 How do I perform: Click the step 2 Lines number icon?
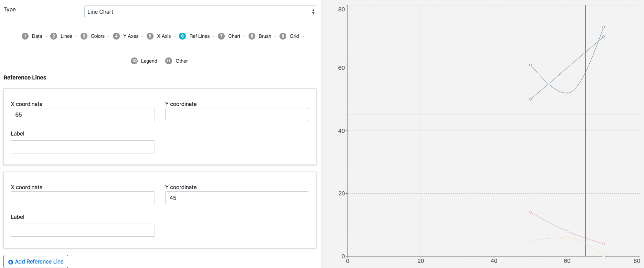pyautogui.click(x=54, y=36)
